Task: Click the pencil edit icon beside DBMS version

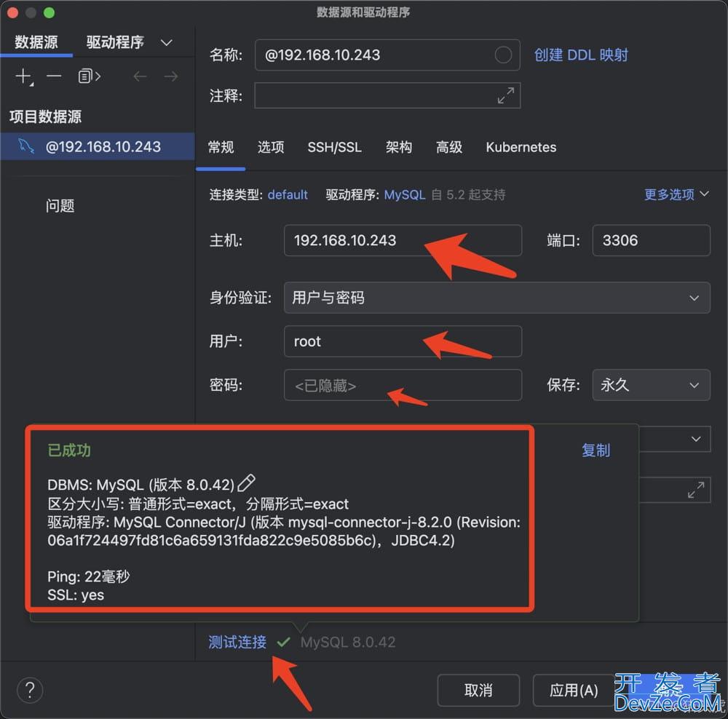Action: (x=246, y=483)
